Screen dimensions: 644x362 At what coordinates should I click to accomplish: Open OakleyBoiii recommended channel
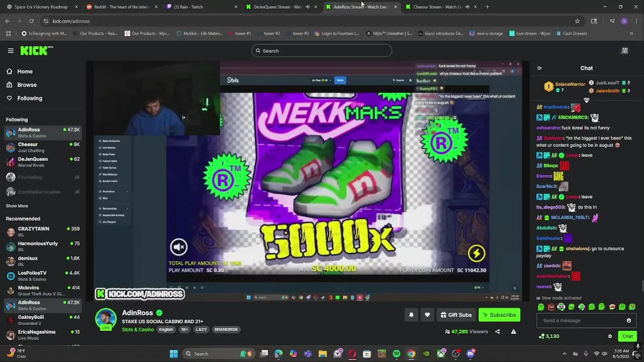click(x=43, y=320)
